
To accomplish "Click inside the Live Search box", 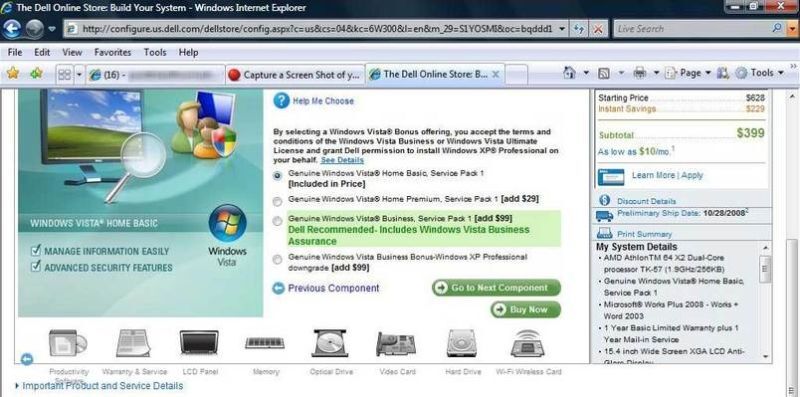I will click(x=691, y=29).
